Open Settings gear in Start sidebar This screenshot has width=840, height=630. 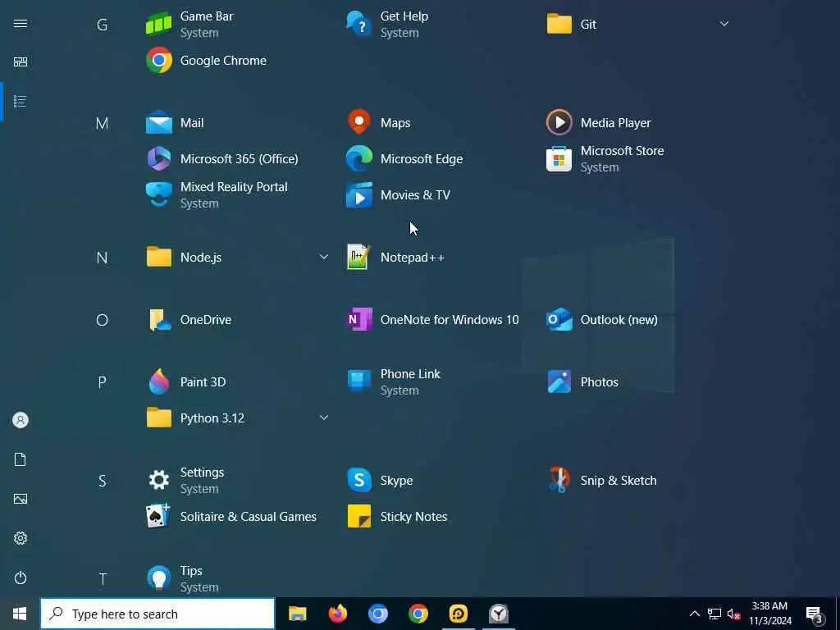pos(21,538)
